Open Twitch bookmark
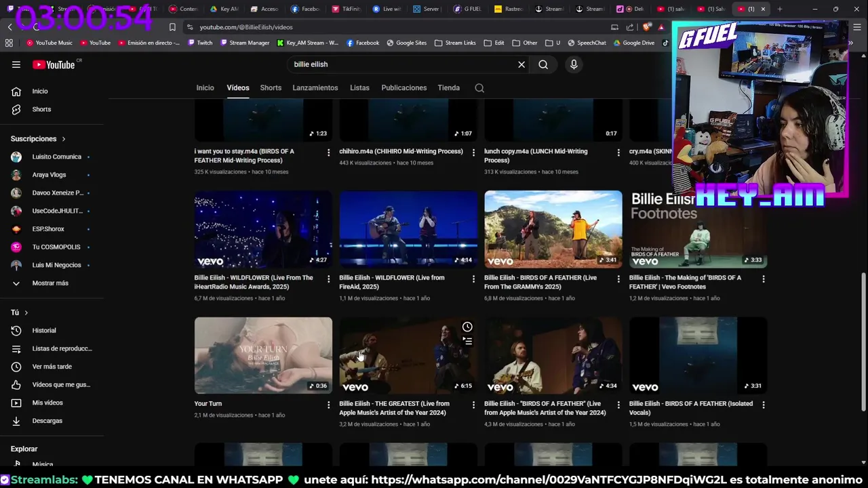This screenshot has height=488, width=868. (x=200, y=43)
